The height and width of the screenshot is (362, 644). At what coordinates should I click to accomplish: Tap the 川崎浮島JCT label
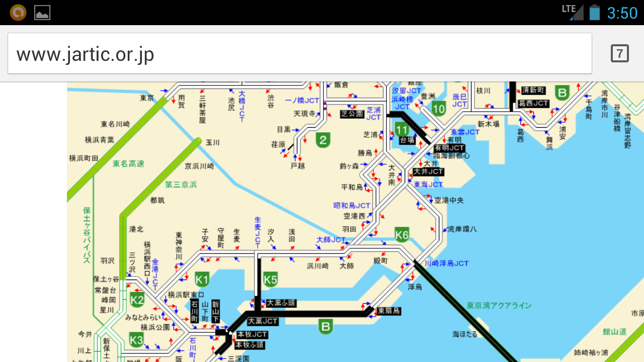point(446,263)
